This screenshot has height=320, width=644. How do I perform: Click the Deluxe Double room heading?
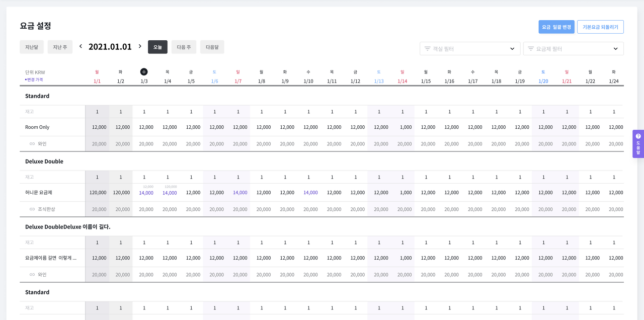pos(44,162)
